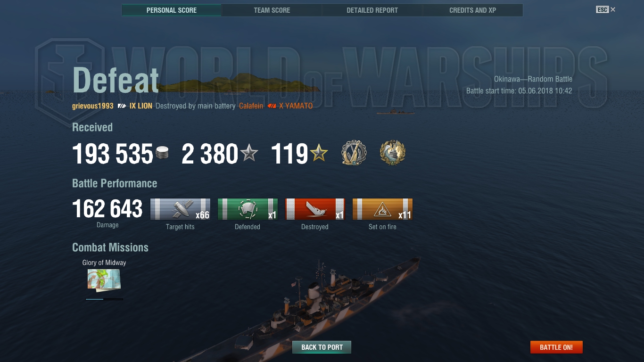View the first achievement medal with crossed tools

tap(354, 153)
